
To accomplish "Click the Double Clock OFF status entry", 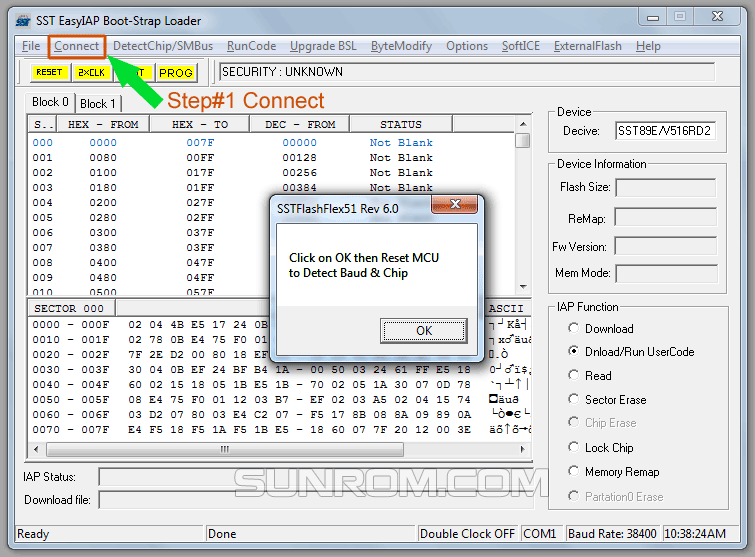I will [467, 533].
